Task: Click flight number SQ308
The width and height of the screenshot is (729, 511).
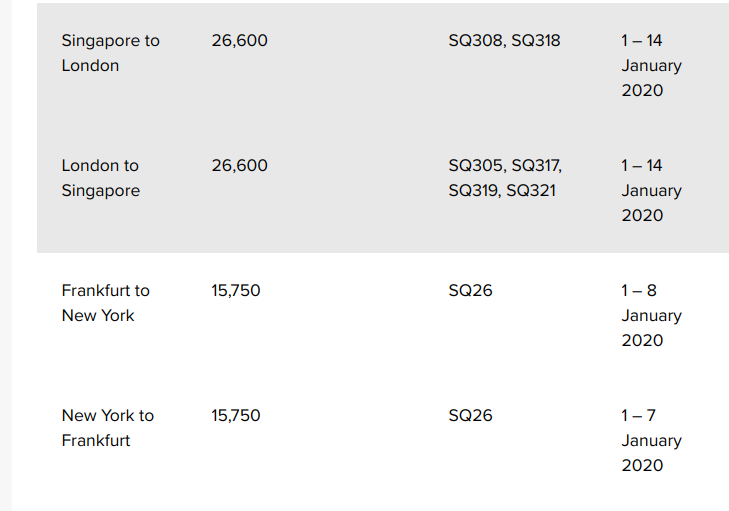Action: tap(476, 41)
